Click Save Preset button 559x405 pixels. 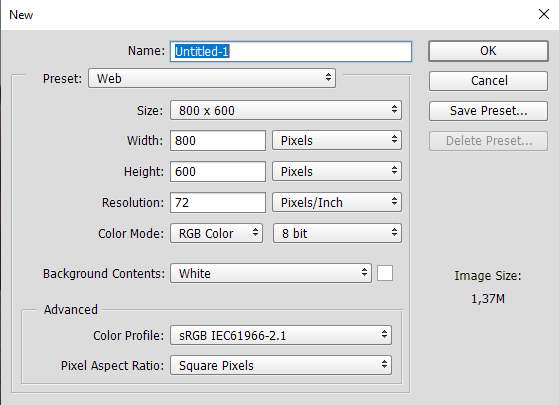pyautogui.click(x=488, y=111)
